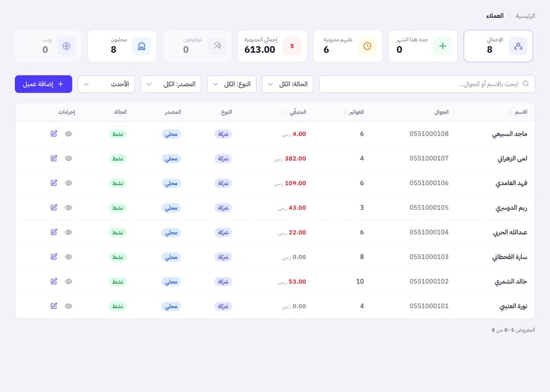Select the إجمالي المديونية 613.00 card

pos(272,46)
